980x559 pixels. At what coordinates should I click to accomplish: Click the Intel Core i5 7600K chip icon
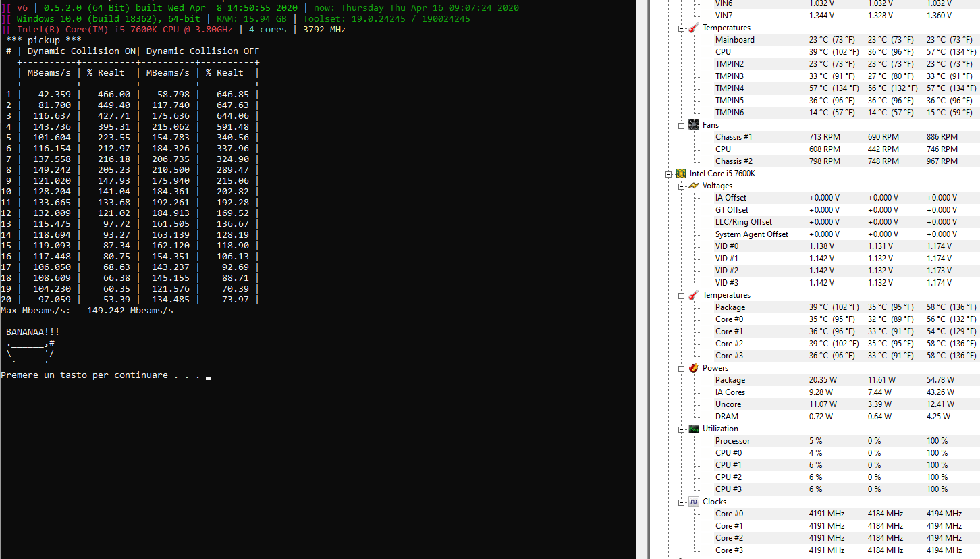681,174
